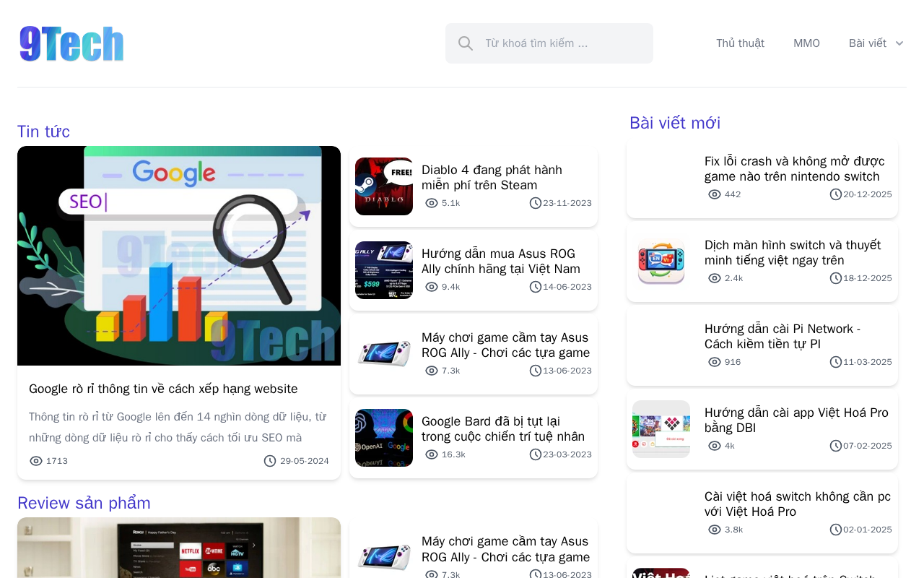Expand the Bài viết dropdown menu

[x=876, y=43]
